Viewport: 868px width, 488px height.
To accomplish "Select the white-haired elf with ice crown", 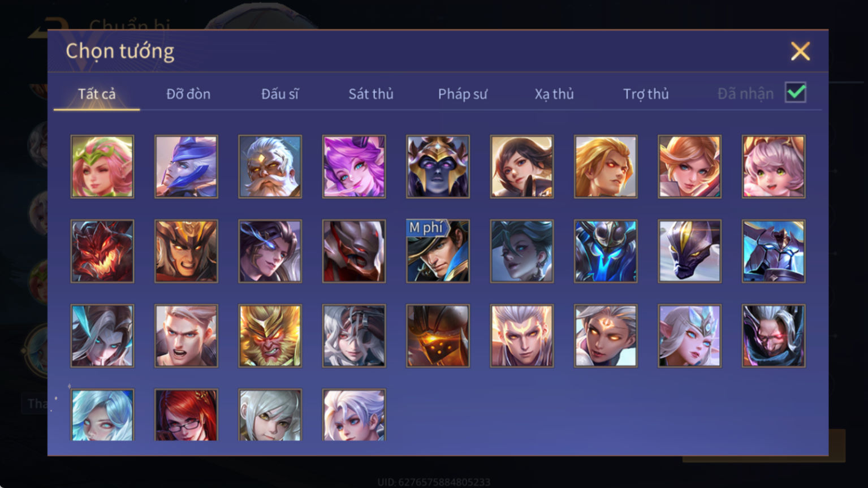I will point(689,336).
